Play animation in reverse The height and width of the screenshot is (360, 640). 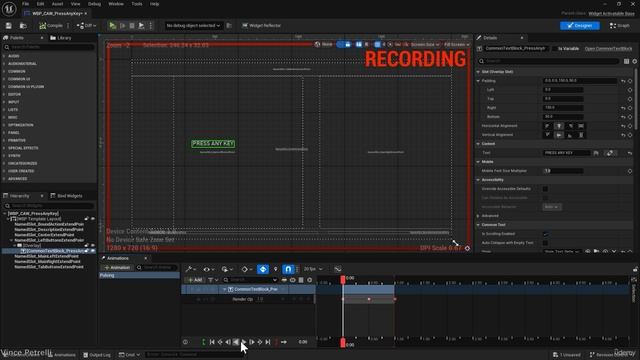click(236, 342)
